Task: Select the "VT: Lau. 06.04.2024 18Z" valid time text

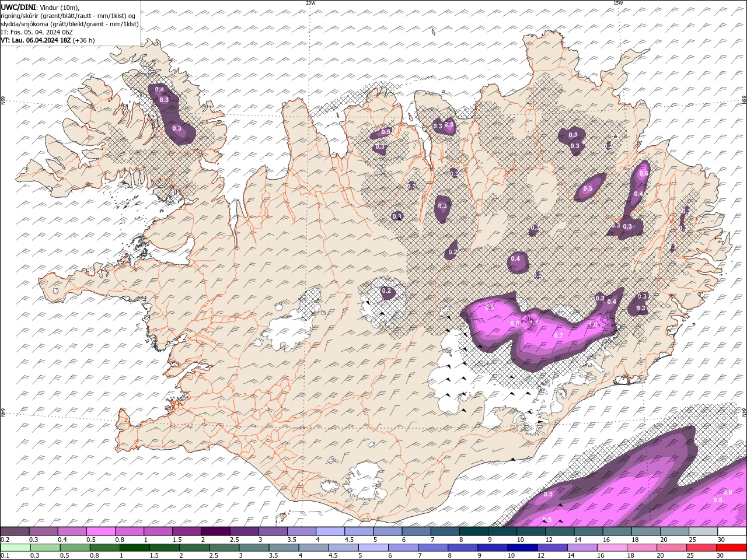Action: [x=36, y=40]
